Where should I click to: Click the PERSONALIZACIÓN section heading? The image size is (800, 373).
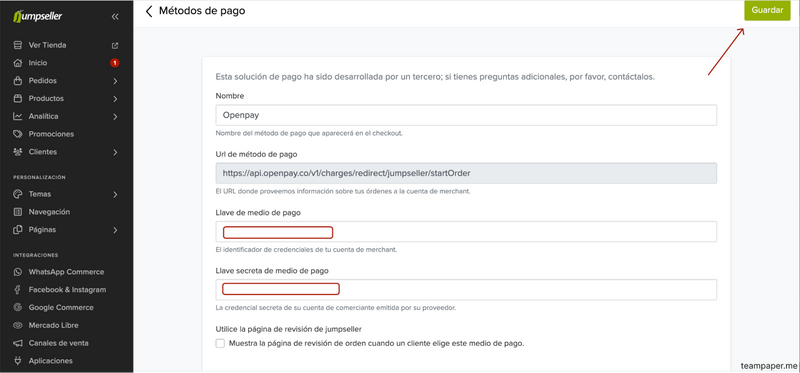click(x=39, y=178)
